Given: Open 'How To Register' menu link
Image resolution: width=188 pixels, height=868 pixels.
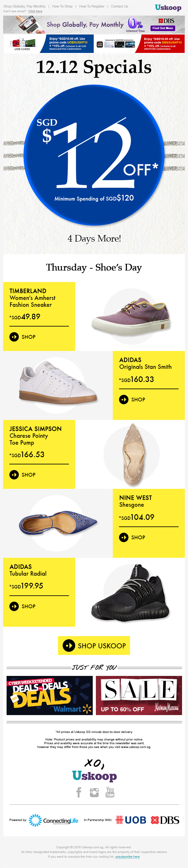Looking at the screenshot, I should 91,6.
